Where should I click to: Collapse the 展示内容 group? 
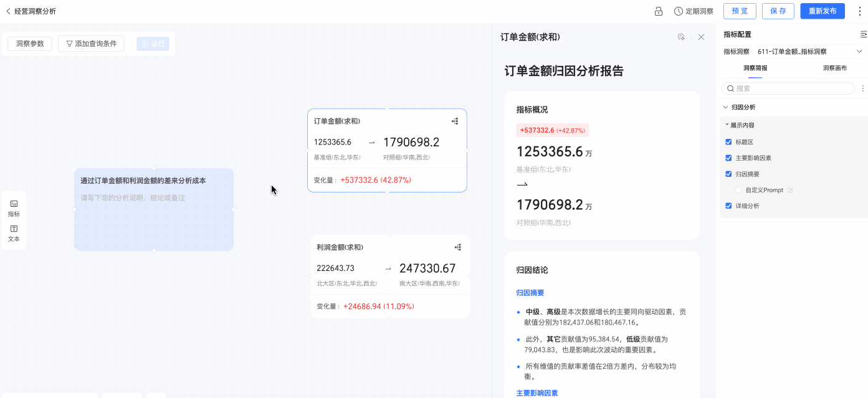click(727, 125)
